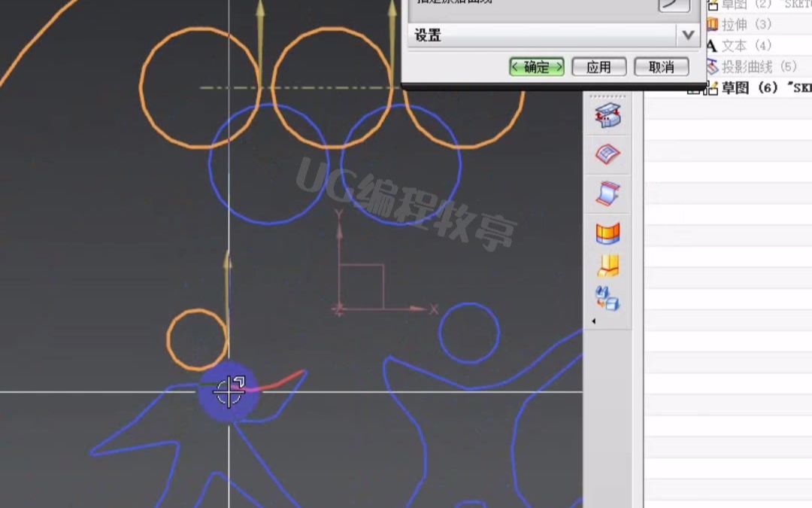Expand the 草图 (6) tree node
This screenshot has height=508, width=812.
[x=692, y=89]
